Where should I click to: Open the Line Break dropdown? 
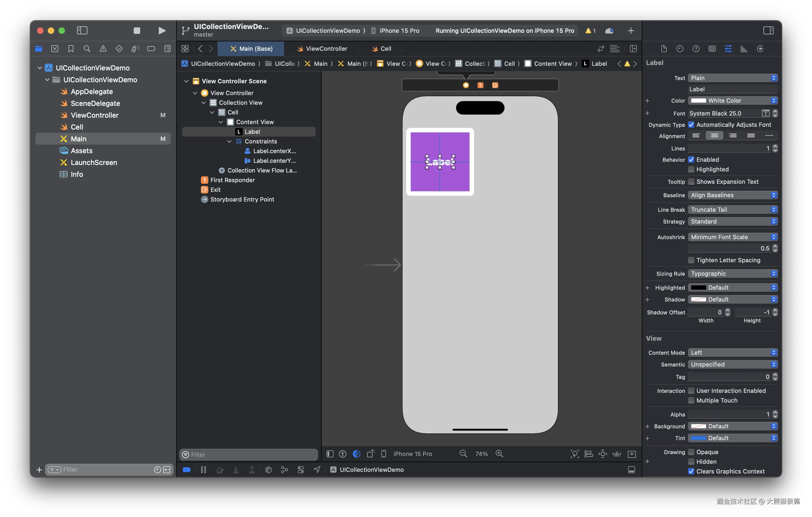click(x=733, y=210)
